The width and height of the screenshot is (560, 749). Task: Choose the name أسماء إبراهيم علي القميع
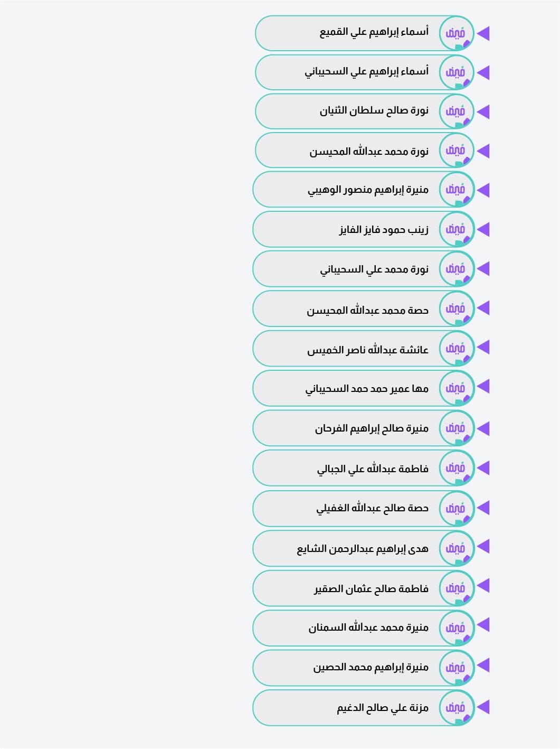374,32
